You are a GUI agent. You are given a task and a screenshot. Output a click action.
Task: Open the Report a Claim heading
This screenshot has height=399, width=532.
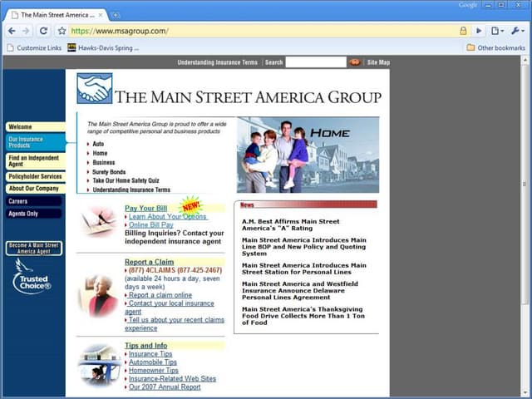coord(150,262)
